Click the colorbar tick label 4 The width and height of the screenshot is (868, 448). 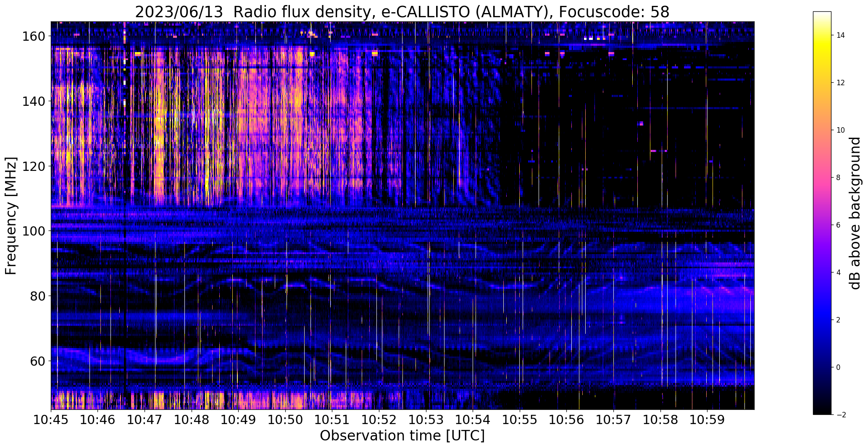[838, 272]
